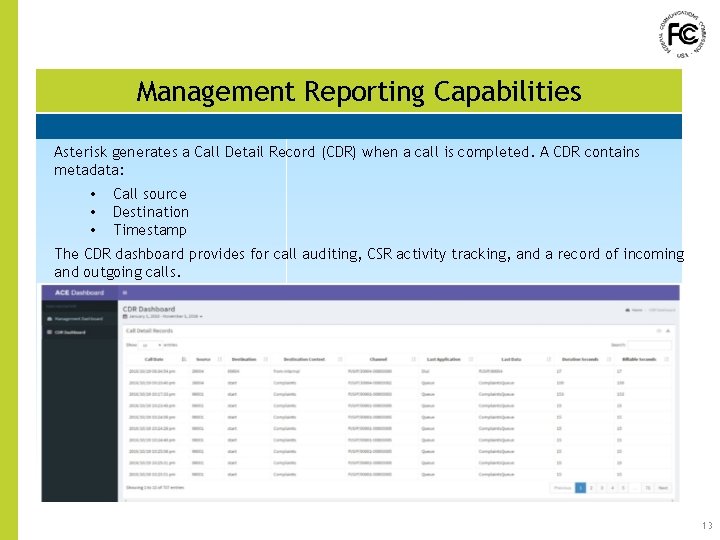The height and width of the screenshot is (540, 720).
Task: Click the Home breadcrumb link
Action: click(x=634, y=310)
